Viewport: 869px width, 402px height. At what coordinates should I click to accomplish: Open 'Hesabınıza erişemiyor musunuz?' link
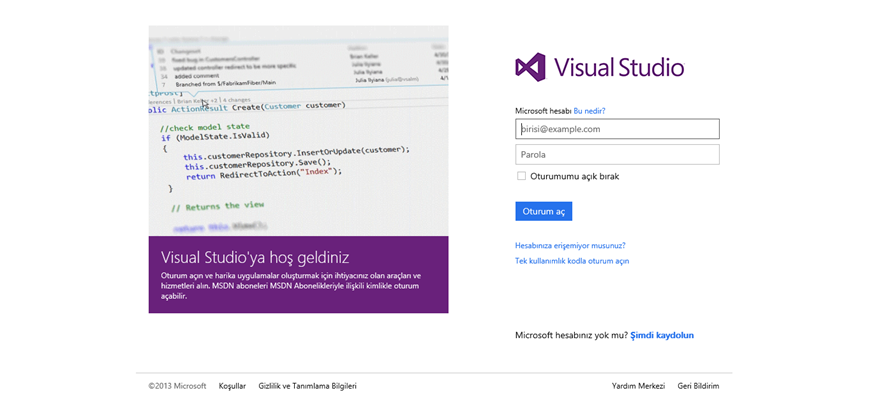coord(570,245)
